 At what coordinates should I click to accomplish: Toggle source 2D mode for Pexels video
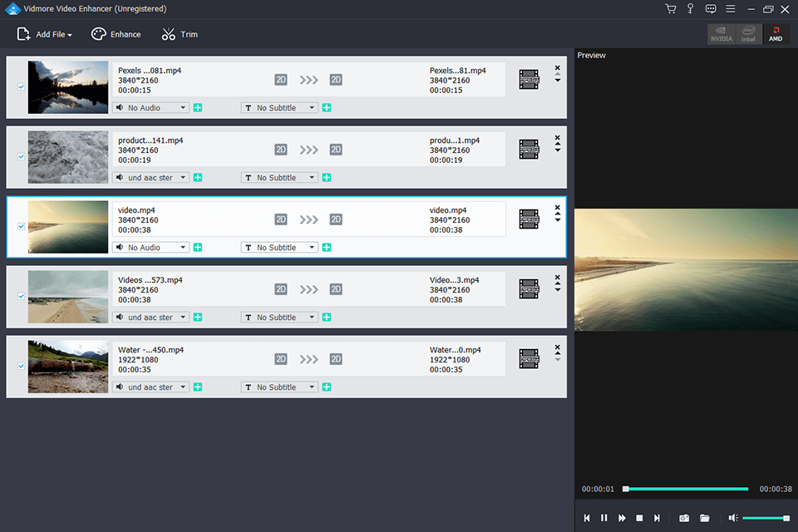(x=281, y=80)
